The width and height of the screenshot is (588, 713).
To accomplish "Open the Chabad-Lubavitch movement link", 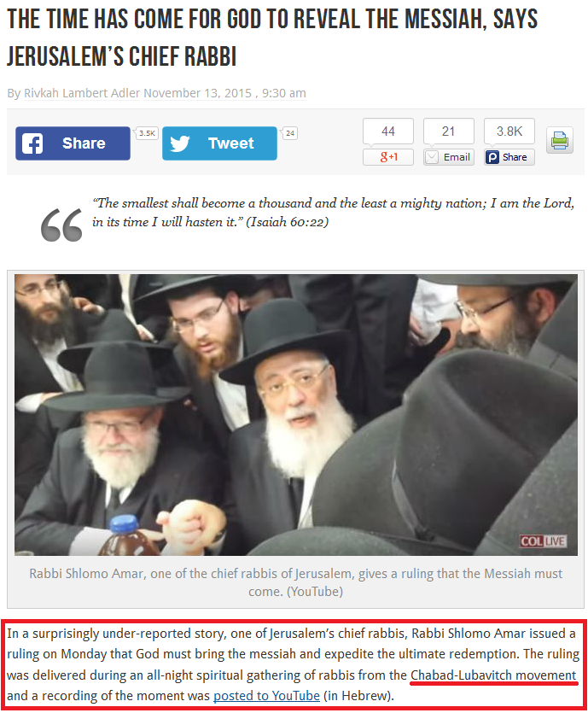I will [493, 675].
